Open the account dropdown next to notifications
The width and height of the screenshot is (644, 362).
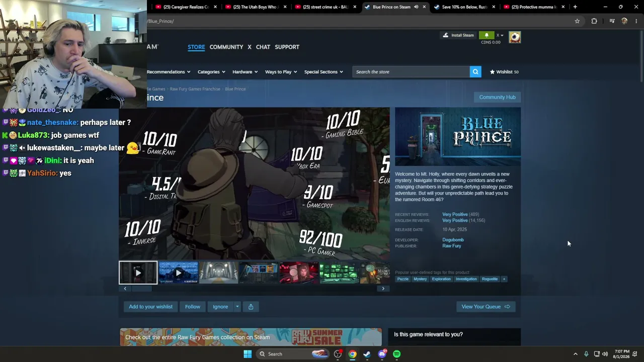point(500,35)
